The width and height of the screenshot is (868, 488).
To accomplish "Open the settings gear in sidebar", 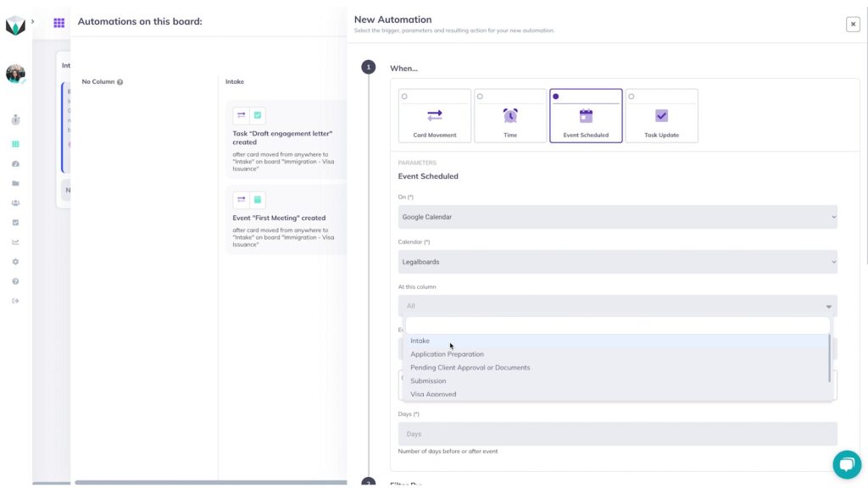I will tap(15, 262).
